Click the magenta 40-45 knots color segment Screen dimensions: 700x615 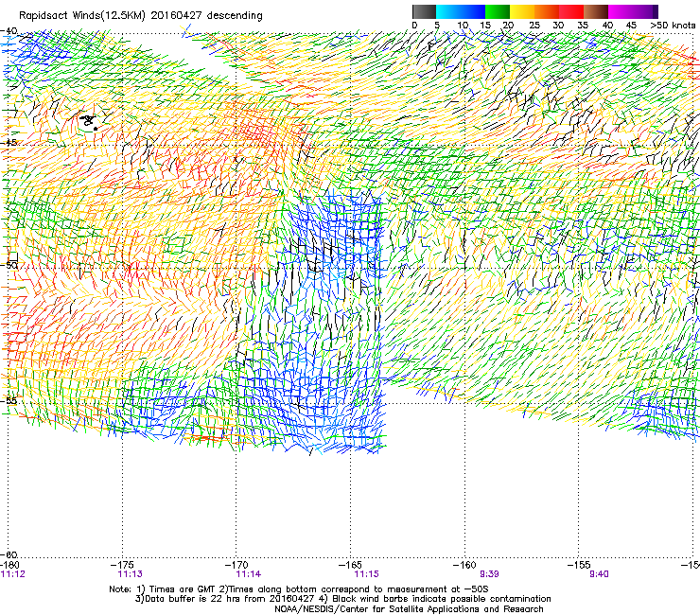[621, 11]
